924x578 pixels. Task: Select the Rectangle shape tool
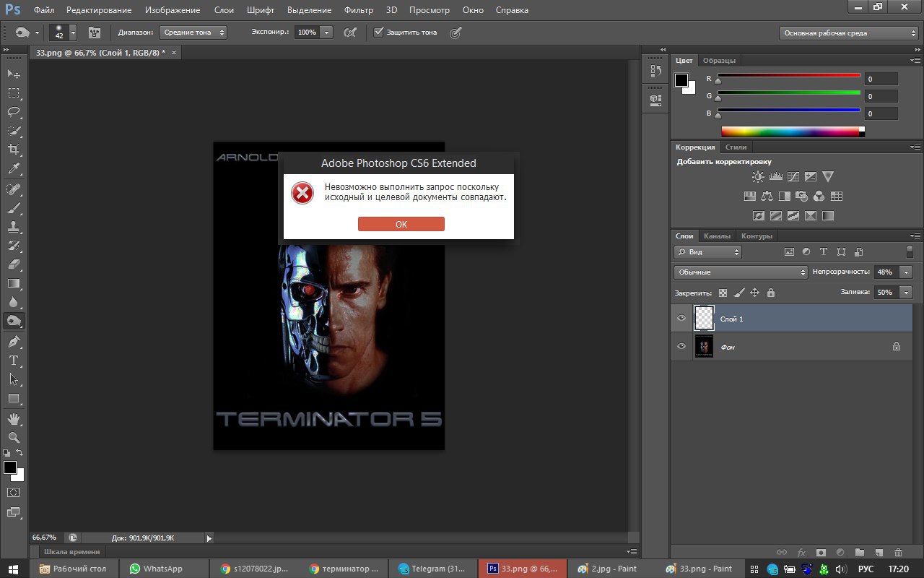click(x=14, y=398)
